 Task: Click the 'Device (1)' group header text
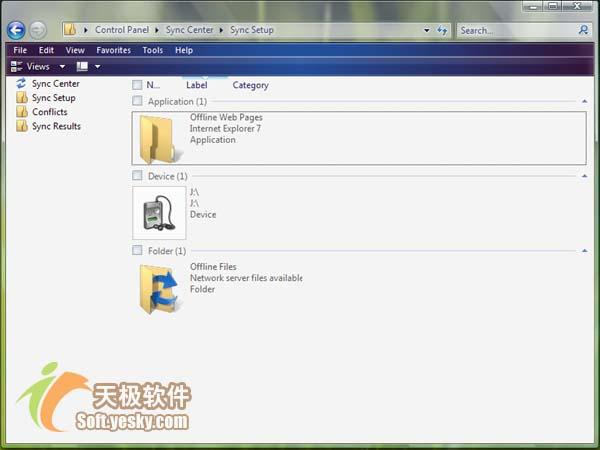point(168,176)
